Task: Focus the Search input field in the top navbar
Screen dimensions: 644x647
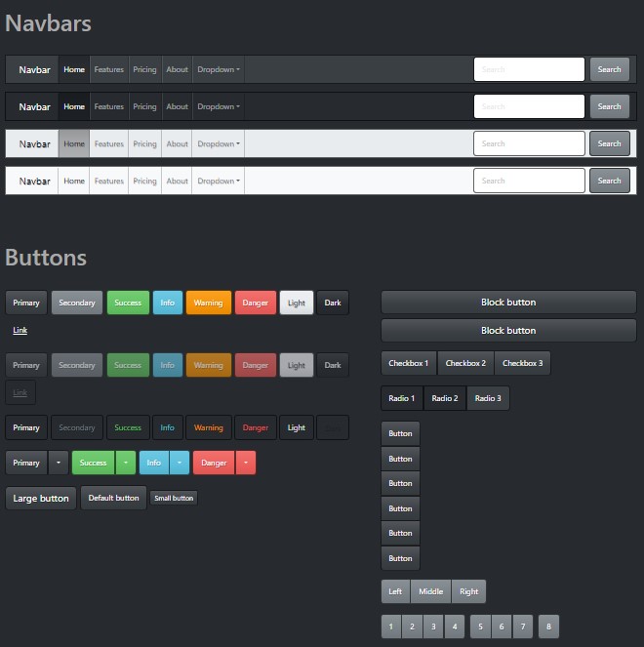Action: tap(529, 69)
